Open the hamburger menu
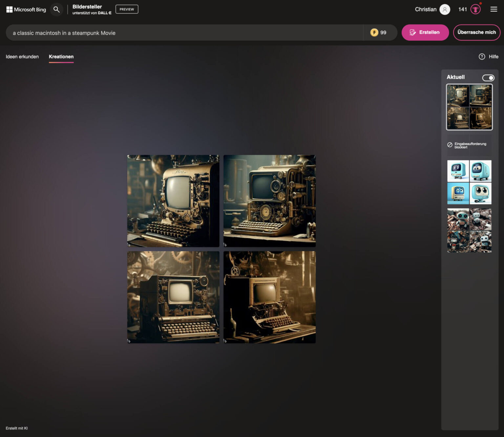504x437 pixels. [493, 9]
